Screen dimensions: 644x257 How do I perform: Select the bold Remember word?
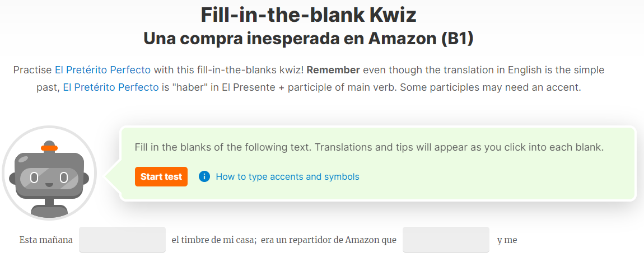pyautogui.click(x=334, y=70)
